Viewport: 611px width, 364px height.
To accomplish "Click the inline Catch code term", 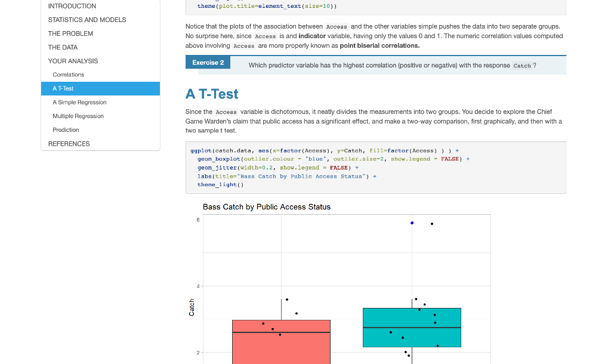I will [x=521, y=66].
